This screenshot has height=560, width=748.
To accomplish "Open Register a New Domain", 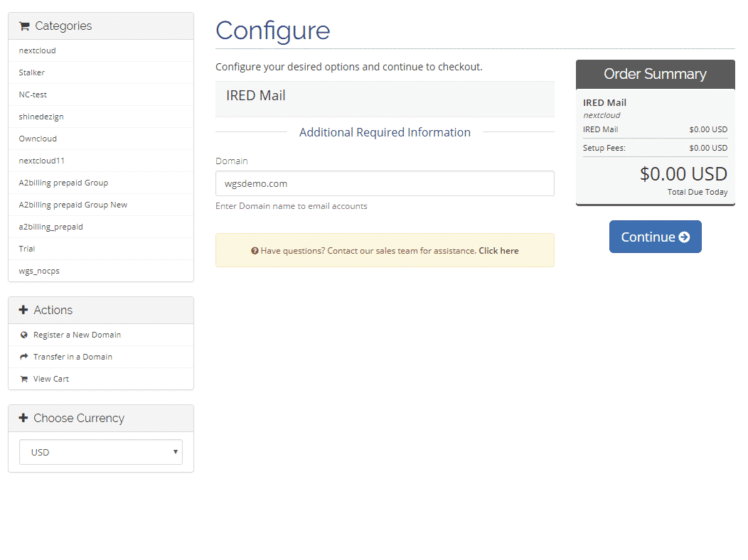I will pyautogui.click(x=78, y=334).
